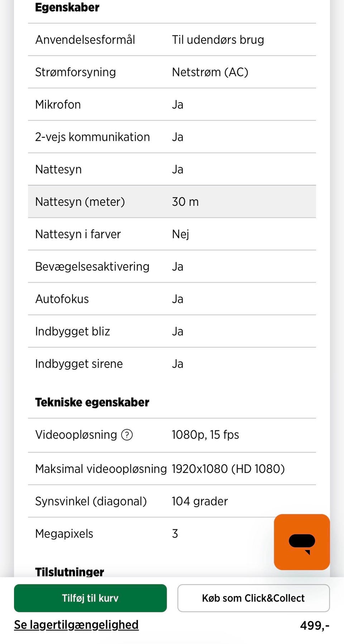This screenshot has width=344, height=644.
Task: Click the Tekniske egenskaber heading
Action: [x=92, y=402]
